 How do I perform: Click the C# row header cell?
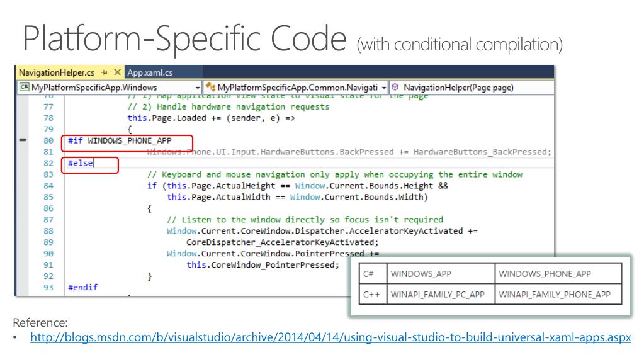[373, 274]
